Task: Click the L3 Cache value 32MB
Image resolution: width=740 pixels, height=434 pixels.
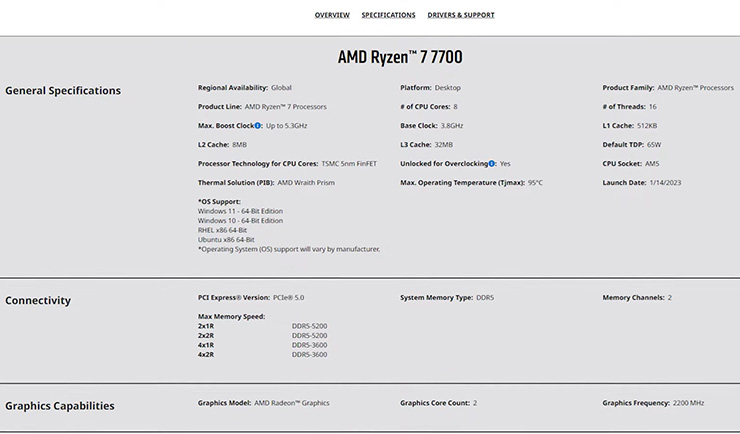Action: (x=443, y=145)
